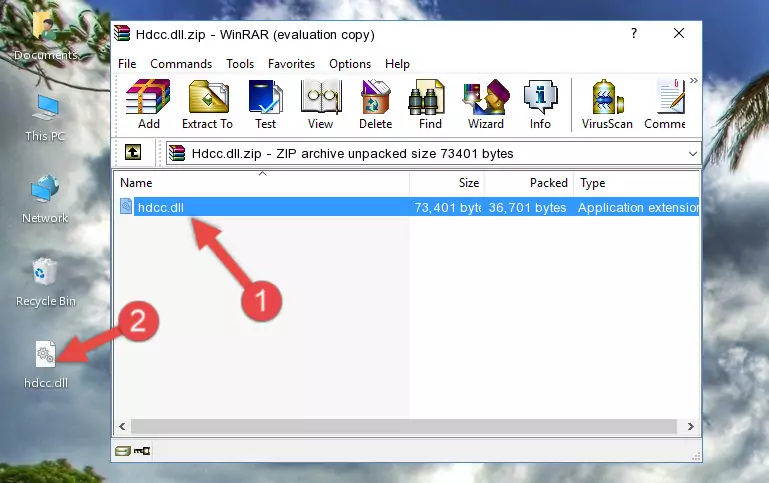
Task: Click the WinRAR title bar app icon
Action: pyautogui.click(x=122, y=34)
